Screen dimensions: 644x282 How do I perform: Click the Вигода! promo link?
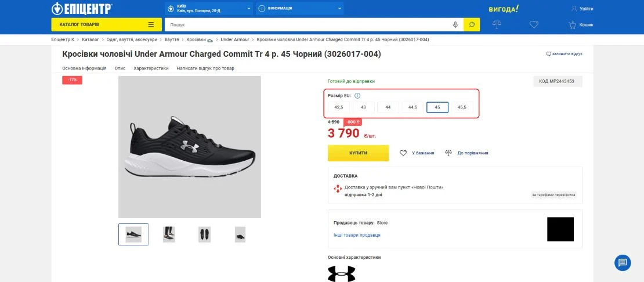(504, 9)
